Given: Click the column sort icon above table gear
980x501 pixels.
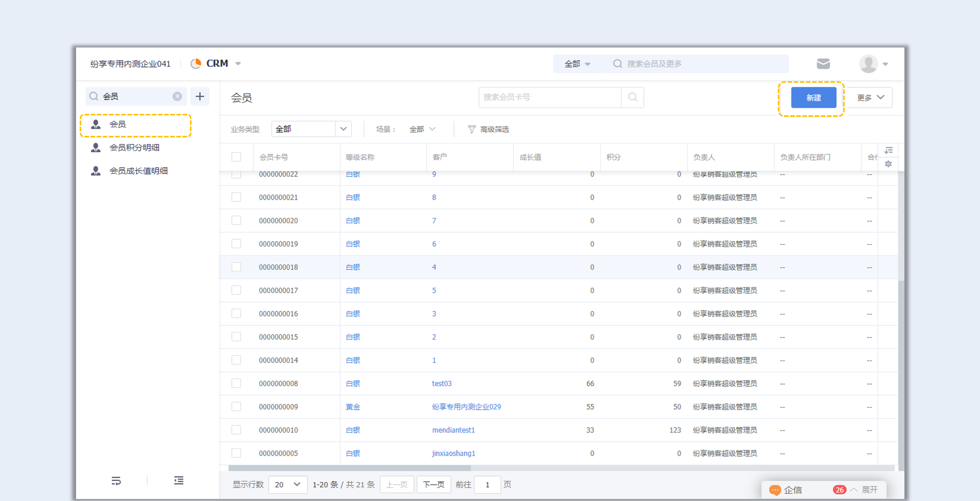Looking at the screenshot, I should (889, 151).
